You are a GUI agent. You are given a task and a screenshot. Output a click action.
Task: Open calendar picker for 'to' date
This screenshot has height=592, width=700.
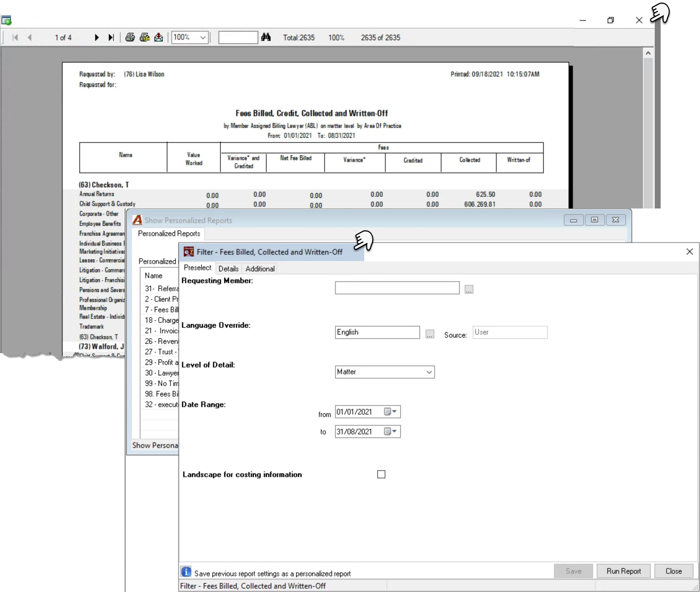pyautogui.click(x=390, y=431)
